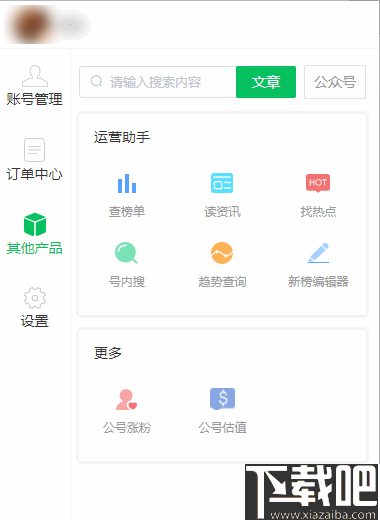380x520 pixels.
Task: Open the 号内搜 text link
Action: tap(127, 282)
